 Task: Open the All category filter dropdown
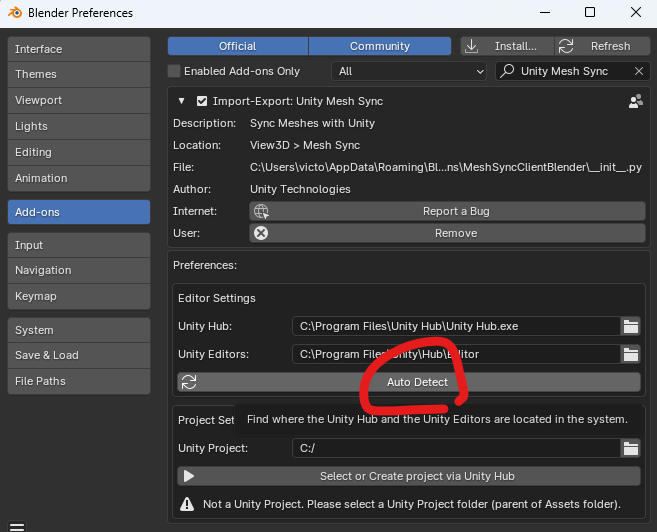(409, 71)
